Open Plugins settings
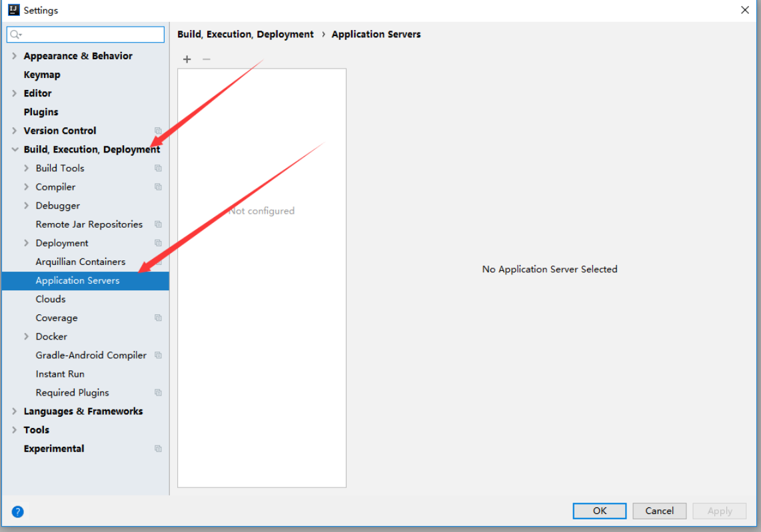 point(41,112)
